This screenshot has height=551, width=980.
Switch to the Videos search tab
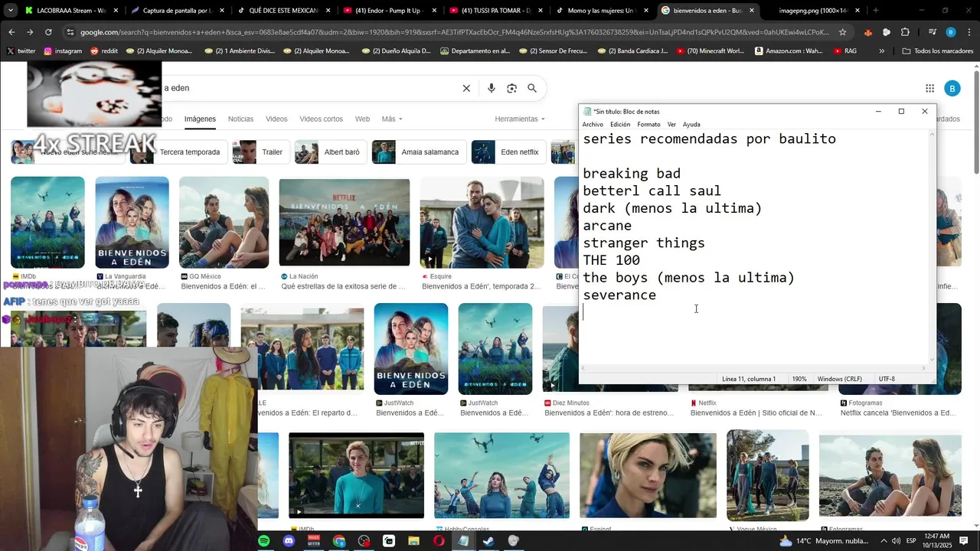coord(276,119)
